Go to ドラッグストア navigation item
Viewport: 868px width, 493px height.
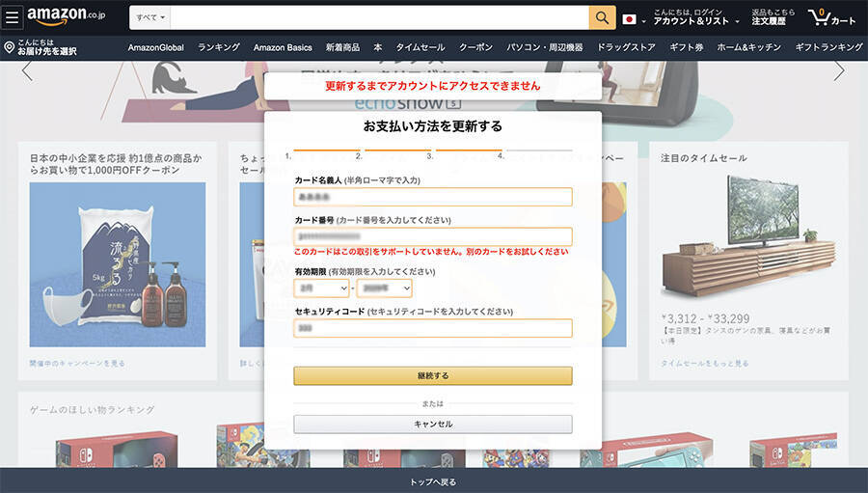626,47
